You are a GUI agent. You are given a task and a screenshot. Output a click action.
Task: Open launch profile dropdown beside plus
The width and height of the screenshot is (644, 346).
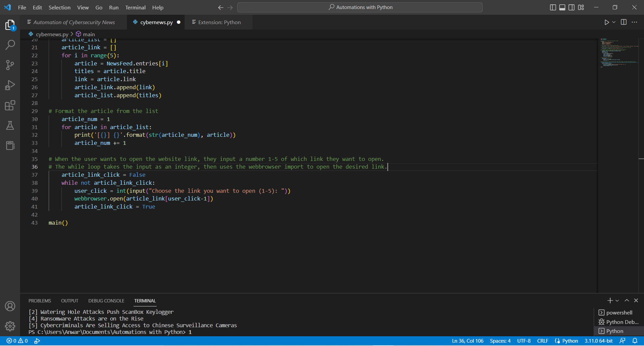(617, 300)
